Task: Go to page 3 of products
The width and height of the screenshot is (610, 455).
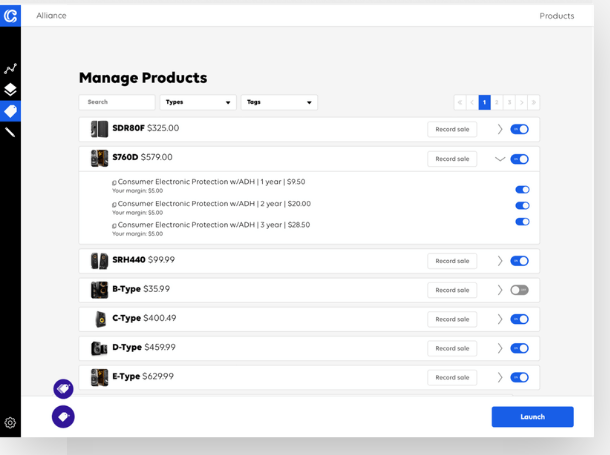Action: (x=509, y=102)
